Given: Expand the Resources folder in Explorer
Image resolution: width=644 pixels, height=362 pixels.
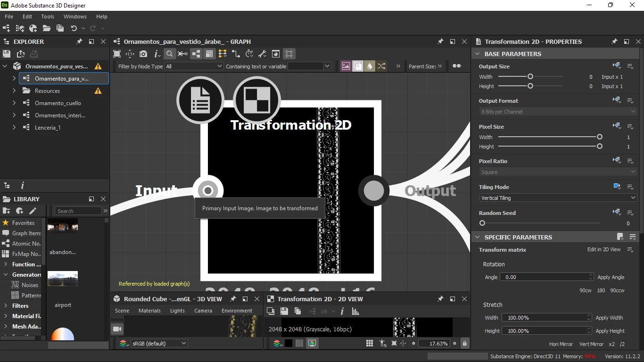Looking at the screenshot, I should 14,90.
